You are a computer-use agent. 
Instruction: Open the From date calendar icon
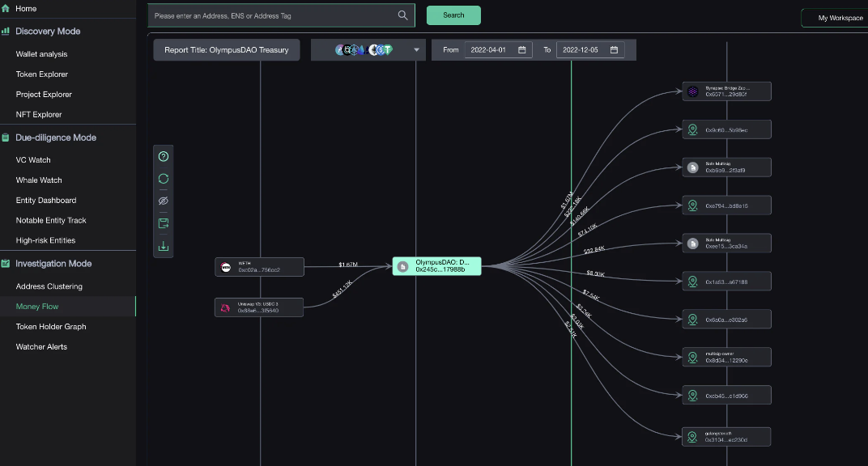[x=522, y=50]
